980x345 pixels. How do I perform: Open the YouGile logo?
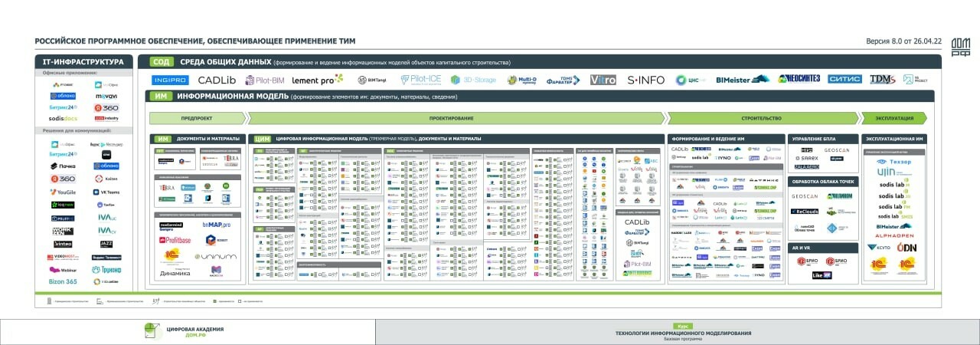(x=63, y=192)
